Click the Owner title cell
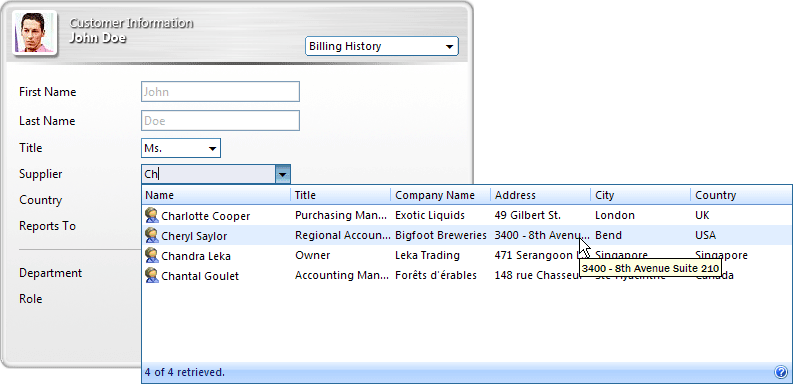793x384 pixels. click(x=313, y=255)
